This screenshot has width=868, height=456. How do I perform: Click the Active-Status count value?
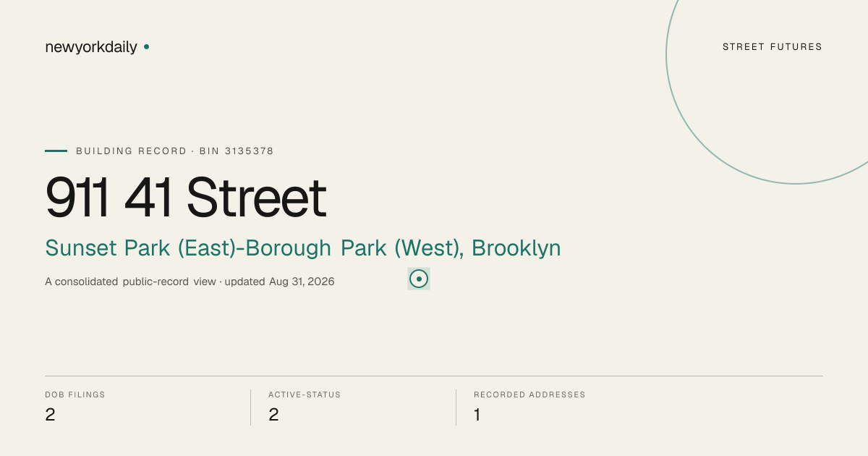273,415
